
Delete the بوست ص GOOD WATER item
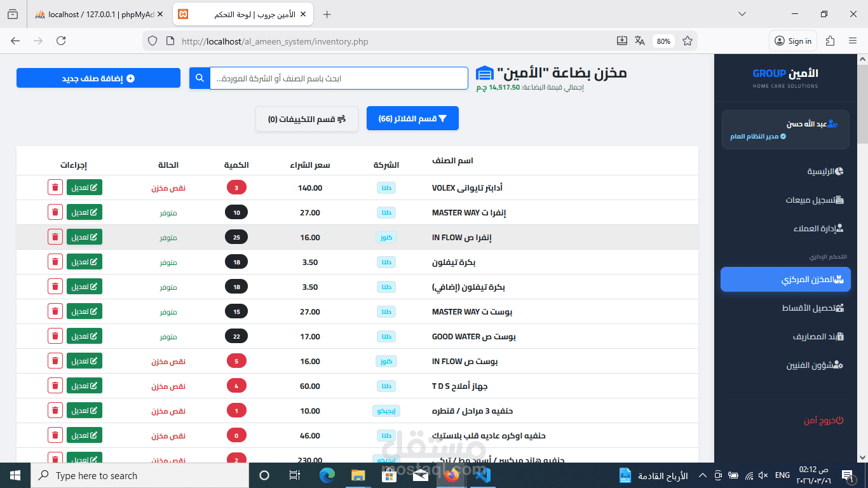55,336
